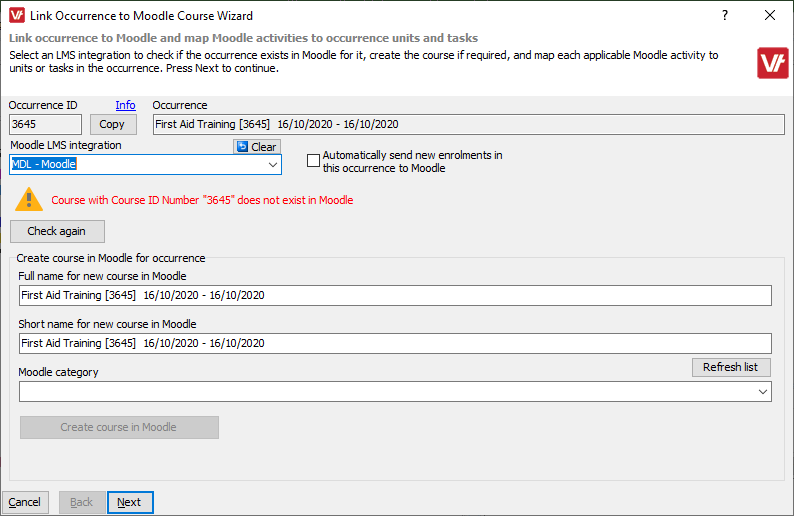Click the "Short name for new course in Moodle" label
Viewport: 794px width, 516px height.
(107, 324)
